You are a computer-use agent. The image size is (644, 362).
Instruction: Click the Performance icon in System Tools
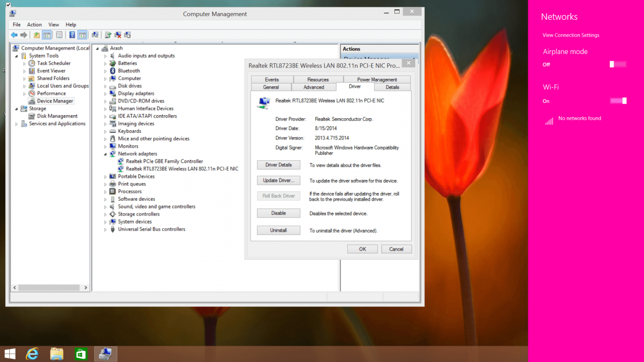tap(32, 94)
